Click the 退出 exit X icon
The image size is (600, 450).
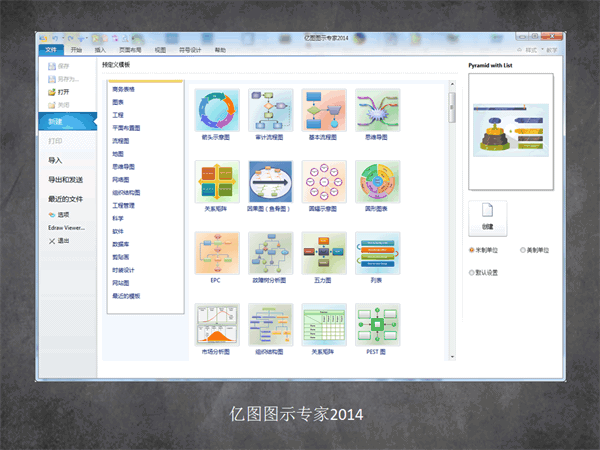pyautogui.click(x=52, y=241)
